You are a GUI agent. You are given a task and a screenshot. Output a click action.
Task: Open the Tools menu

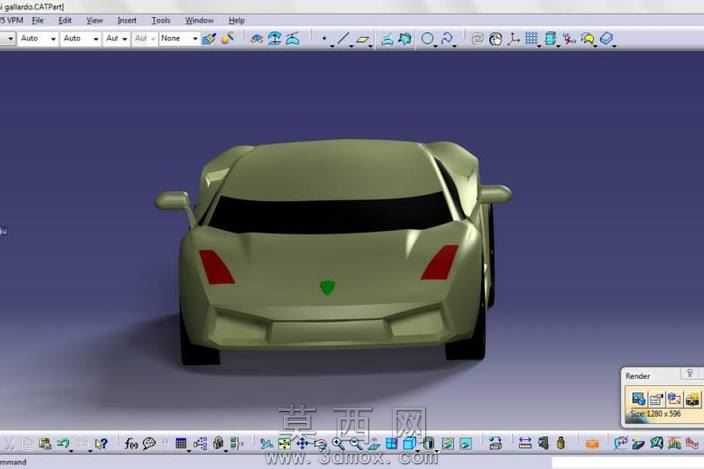(161, 20)
